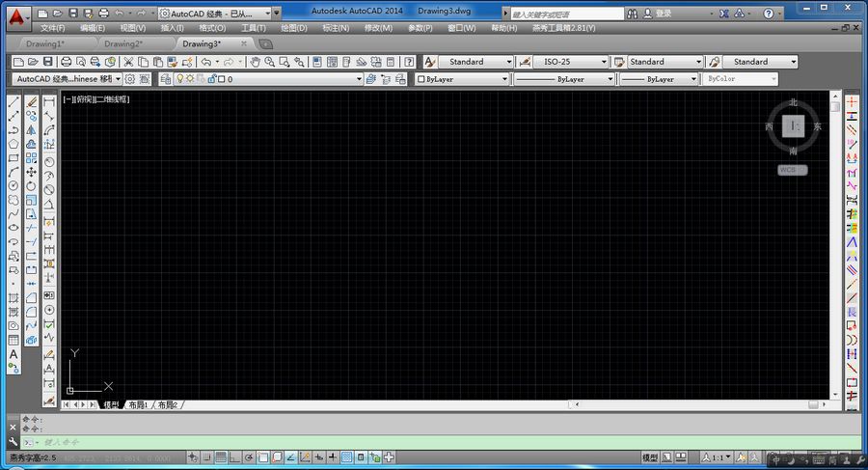Screen dimensions: 868x470
Task: Select the Circle tool
Action: [x=14, y=185]
